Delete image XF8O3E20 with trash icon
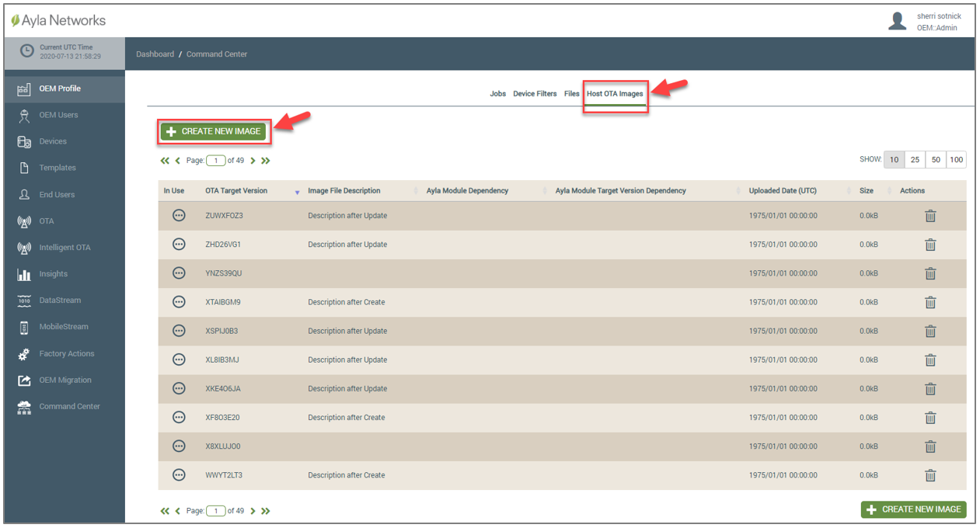 [930, 418]
